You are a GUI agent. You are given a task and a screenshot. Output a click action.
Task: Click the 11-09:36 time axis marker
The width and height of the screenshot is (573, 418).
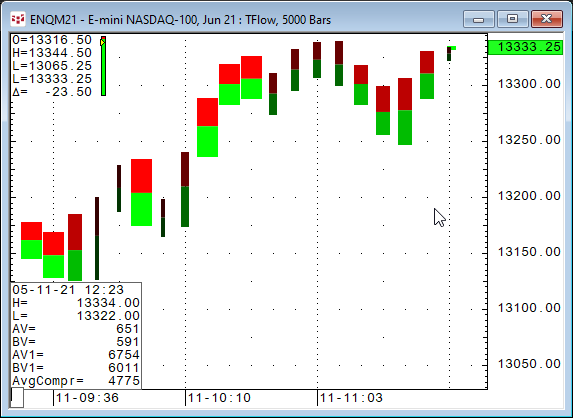click(x=87, y=398)
